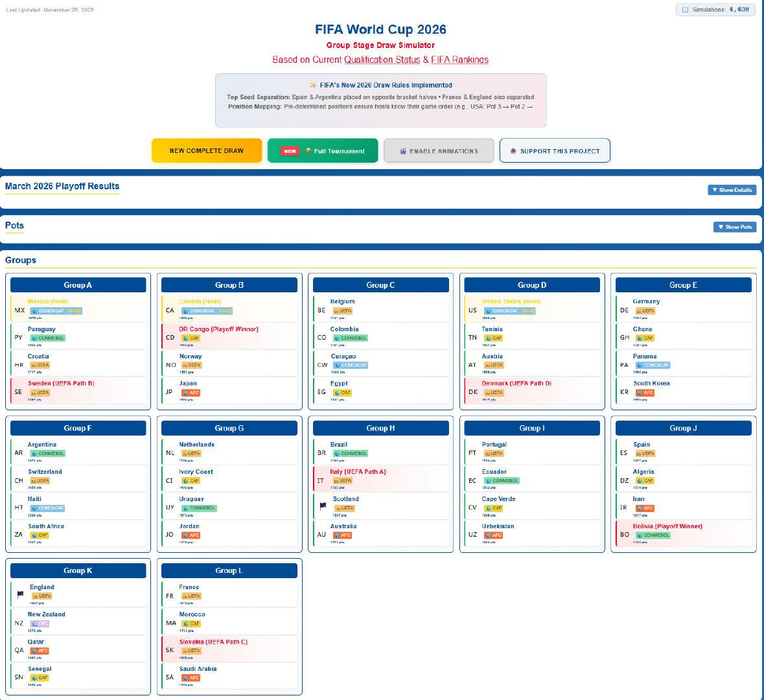Click team name Belgium in Group C
Image resolution: width=764 pixels, height=700 pixels.
click(x=343, y=301)
